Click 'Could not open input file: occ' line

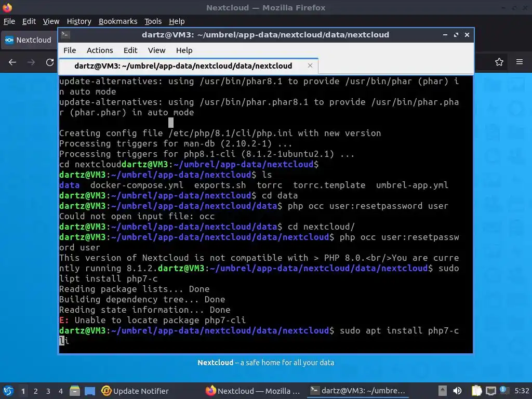(137, 217)
